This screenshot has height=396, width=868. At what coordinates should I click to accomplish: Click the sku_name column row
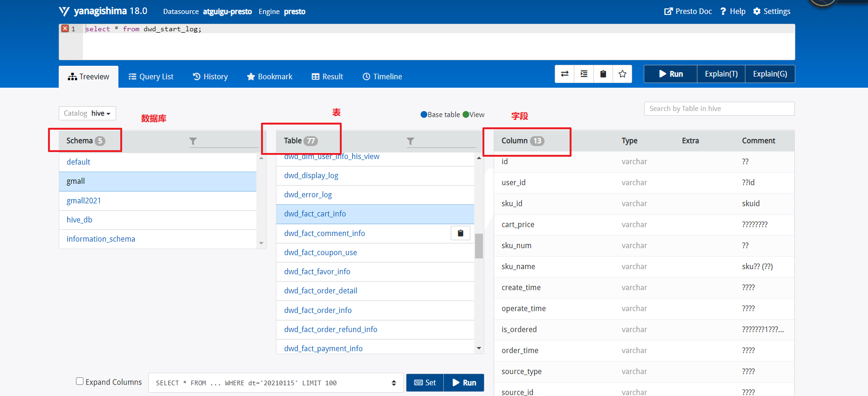(644, 266)
